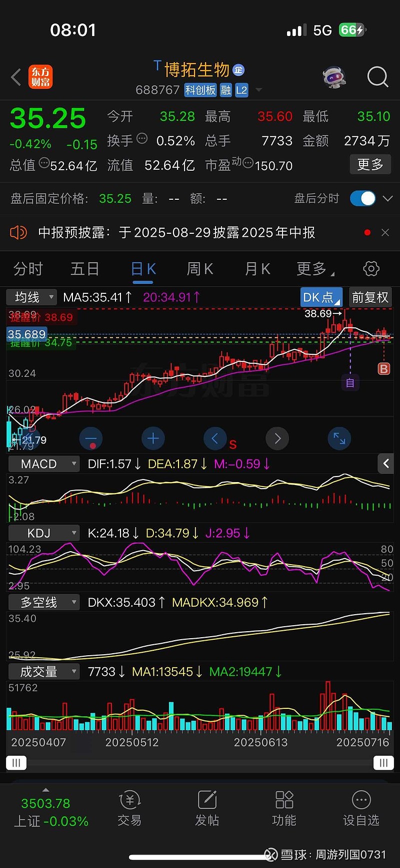Tap the 自 marker on chart

pyautogui.click(x=350, y=383)
